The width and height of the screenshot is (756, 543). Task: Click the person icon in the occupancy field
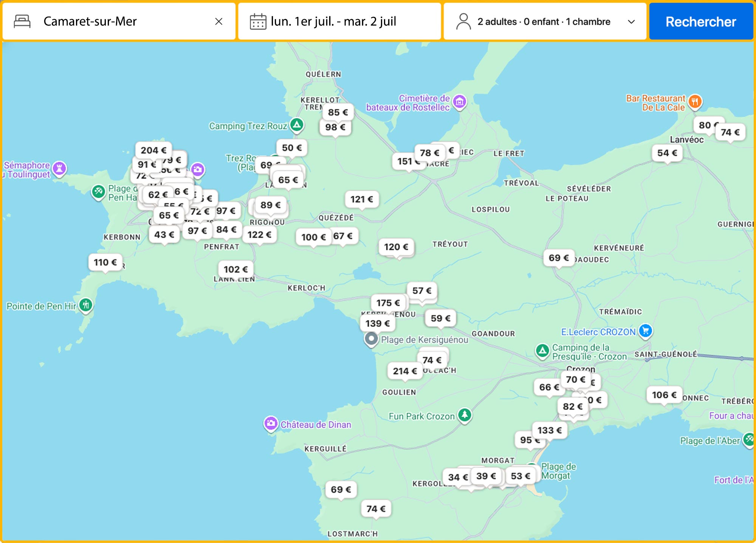point(463,21)
